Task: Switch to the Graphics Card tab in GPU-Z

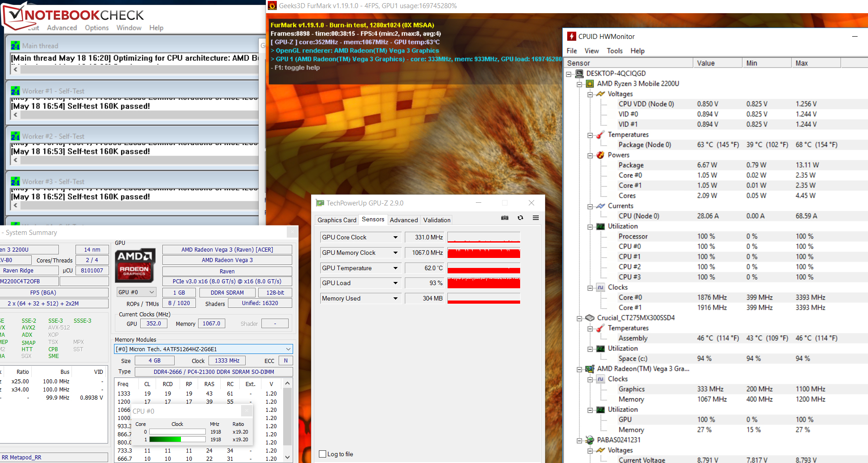Action: click(x=337, y=220)
